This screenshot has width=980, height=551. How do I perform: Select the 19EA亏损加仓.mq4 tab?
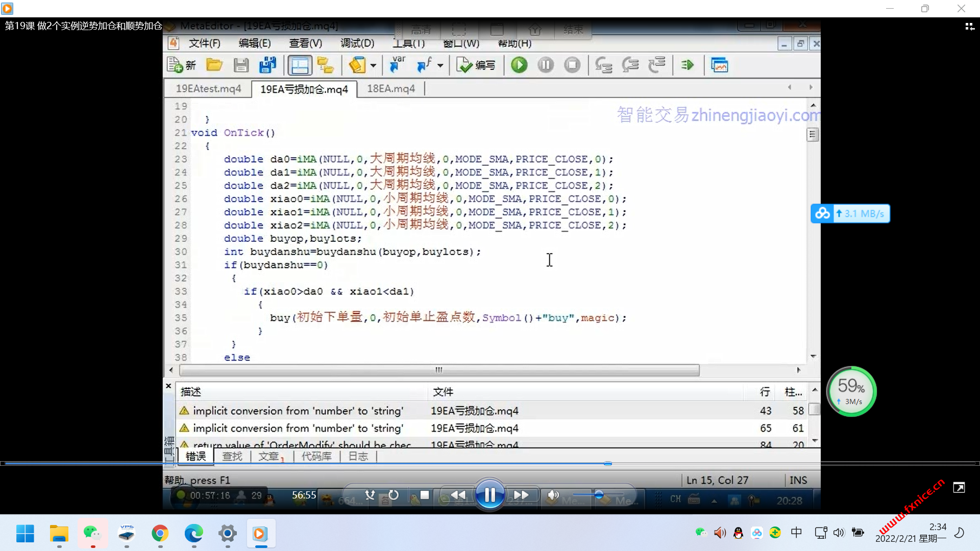[304, 89]
